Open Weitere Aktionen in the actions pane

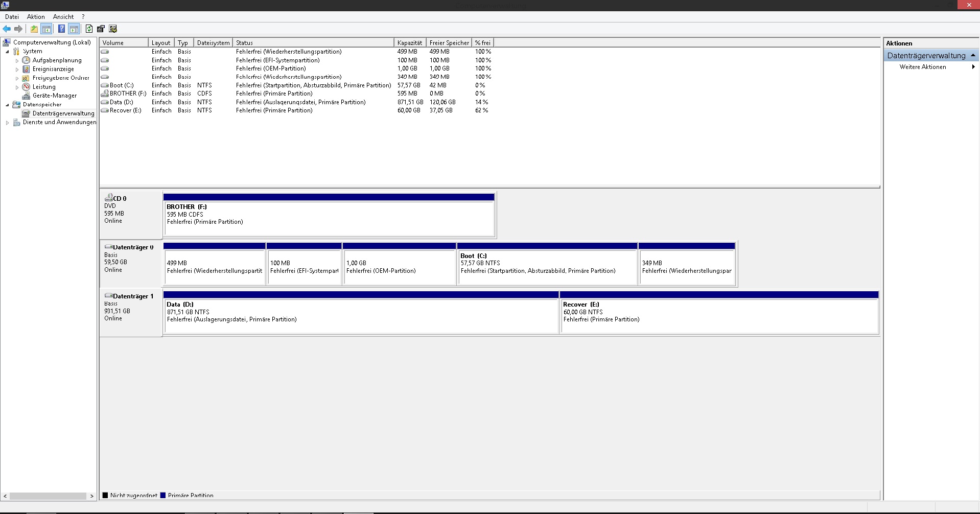[x=922, y=67]
